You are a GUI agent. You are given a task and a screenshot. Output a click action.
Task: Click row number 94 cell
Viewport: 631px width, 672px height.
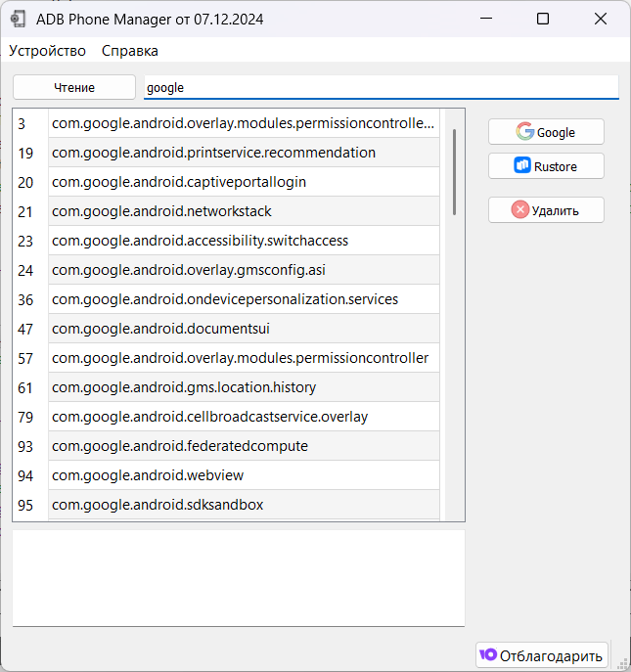pos(30,475)
